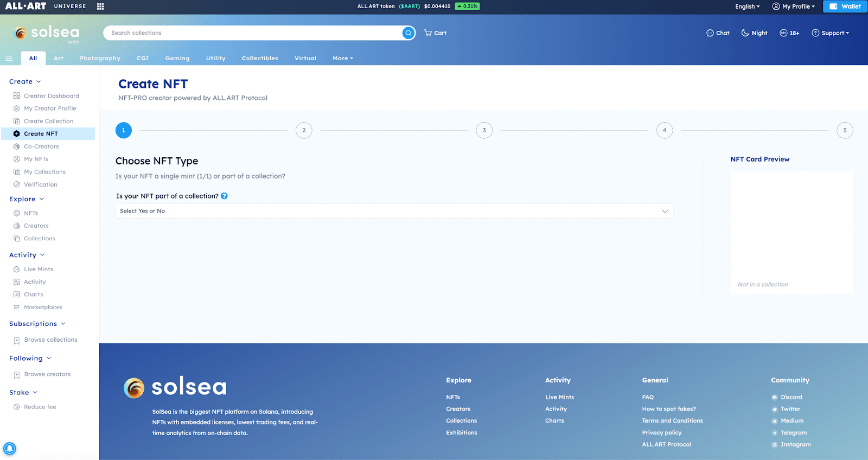The width and height of the screenshot is (868, 460).
Task: Open Collections under Explore in the sidebar
Action: (34, 239)
